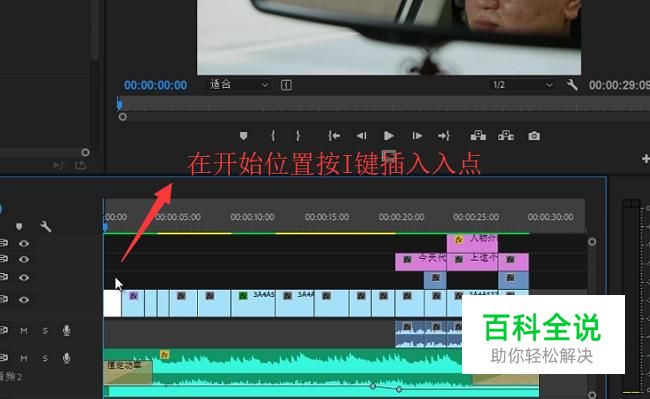Toggle the eye on the second video track
Screen dimensions: 650x399
click(24, 259)
